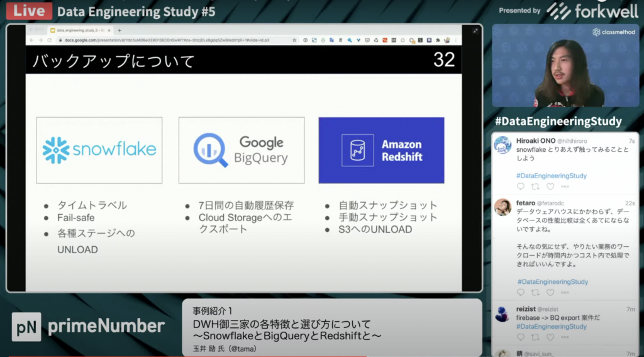Like fetaro's tweet with heart icon
The height and width of the screenshot is (357, 644).
pos(550,293)
